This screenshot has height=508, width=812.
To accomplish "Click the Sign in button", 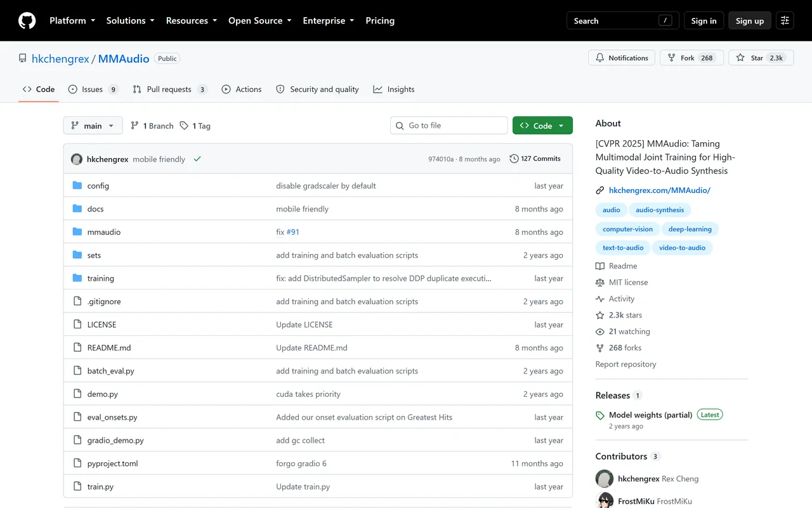I will [704, 21].
